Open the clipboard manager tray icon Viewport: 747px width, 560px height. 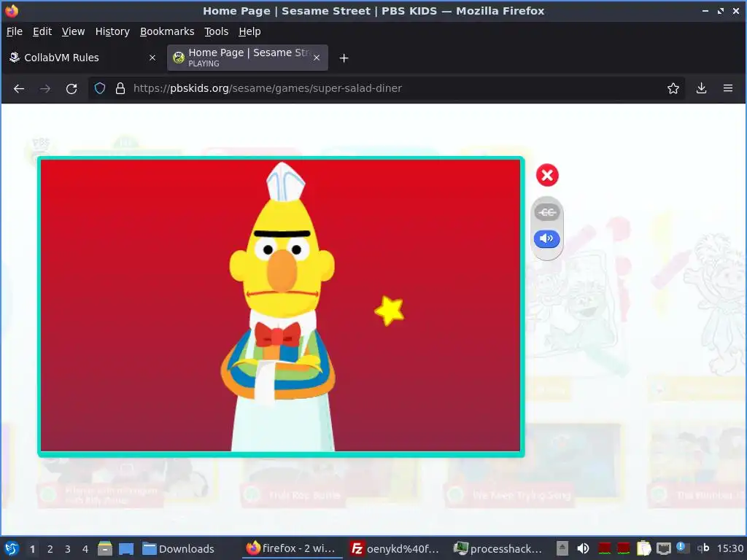pyautogui.click(x=643, y=548)
